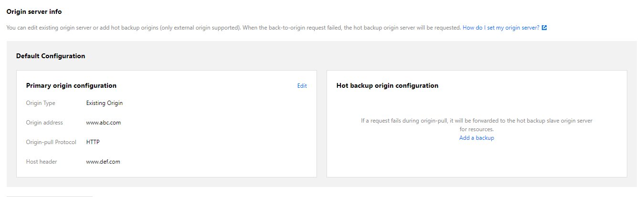Viewport: 644px width, 197px height.
Task: Click the 'Primary origin configuration' title
Action: (71, 86)
